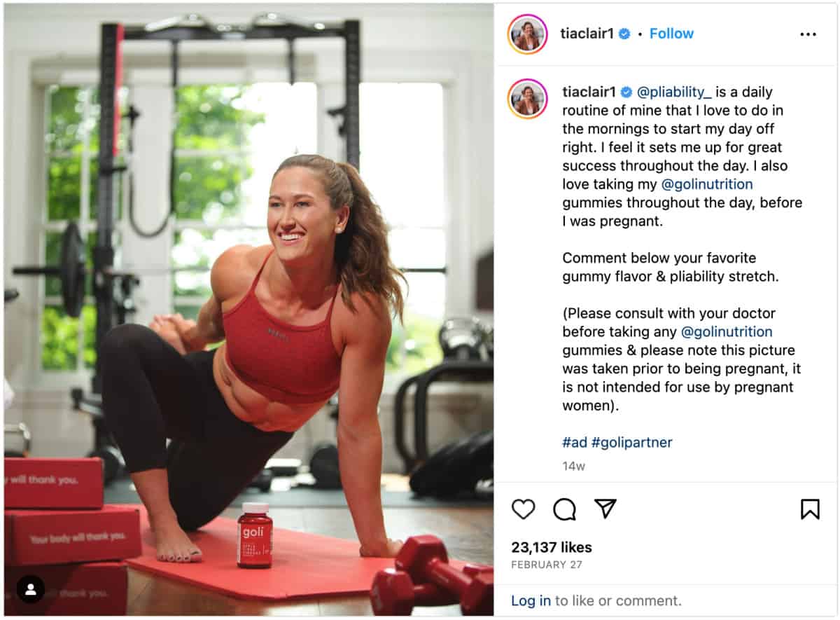Click the main post photo
The image size is (840, 620).
pos(248,310)
